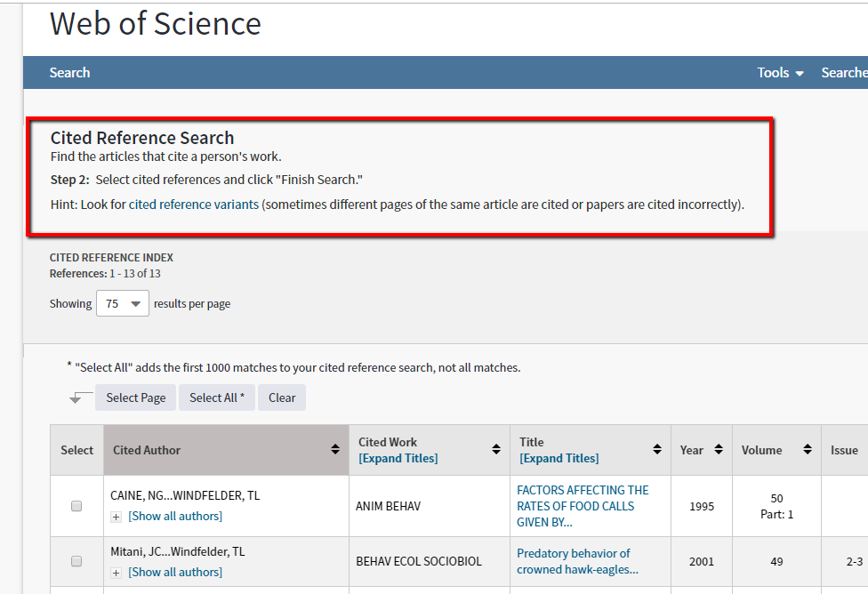Open title Predatory behavior of crowned hawk-eagles
This screenshot has width=868, height=594.
click(577, 561)
